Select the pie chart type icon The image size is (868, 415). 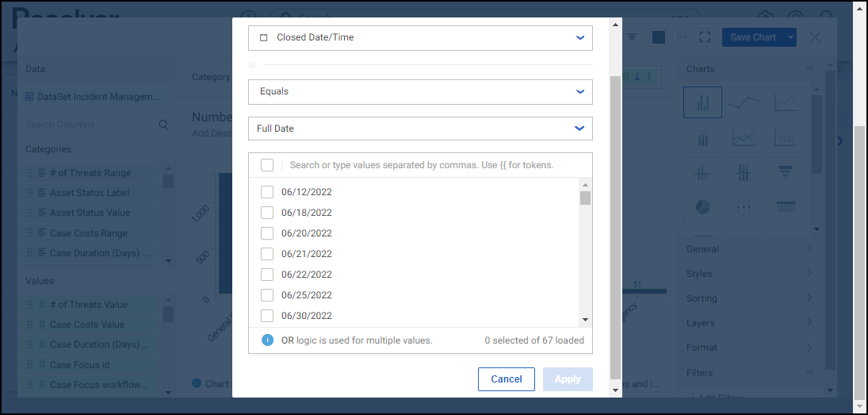point(702,206)
